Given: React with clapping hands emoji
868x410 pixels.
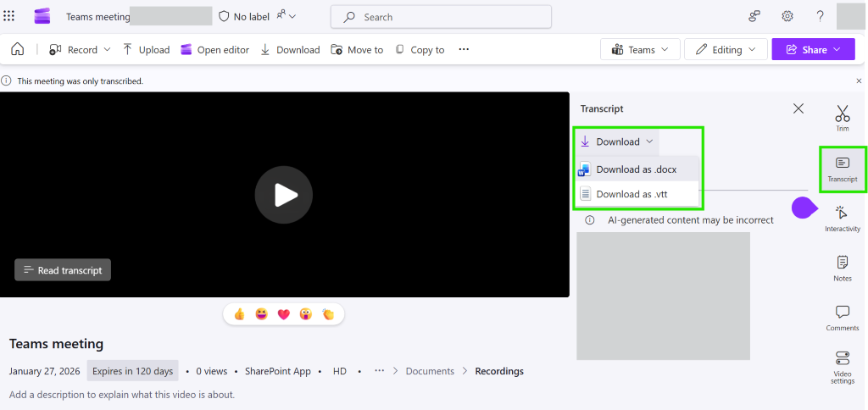Looking at the screenshot, I should (x=328, y=314).
